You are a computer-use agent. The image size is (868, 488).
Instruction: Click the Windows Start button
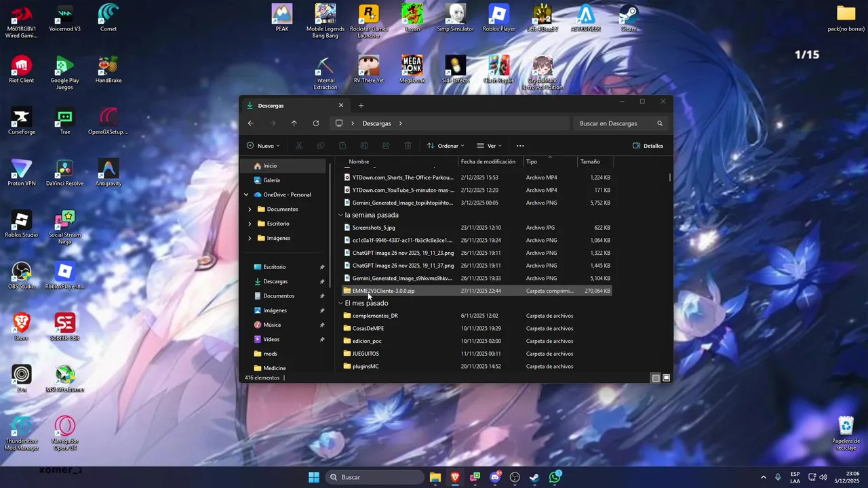click(x=314, y=477)
